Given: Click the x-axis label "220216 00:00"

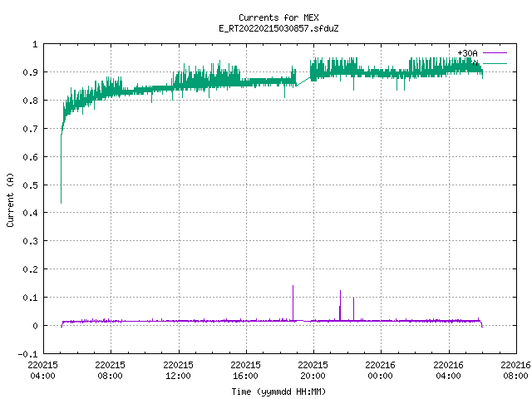Looking at the screenshot, I should pos(381,370).
